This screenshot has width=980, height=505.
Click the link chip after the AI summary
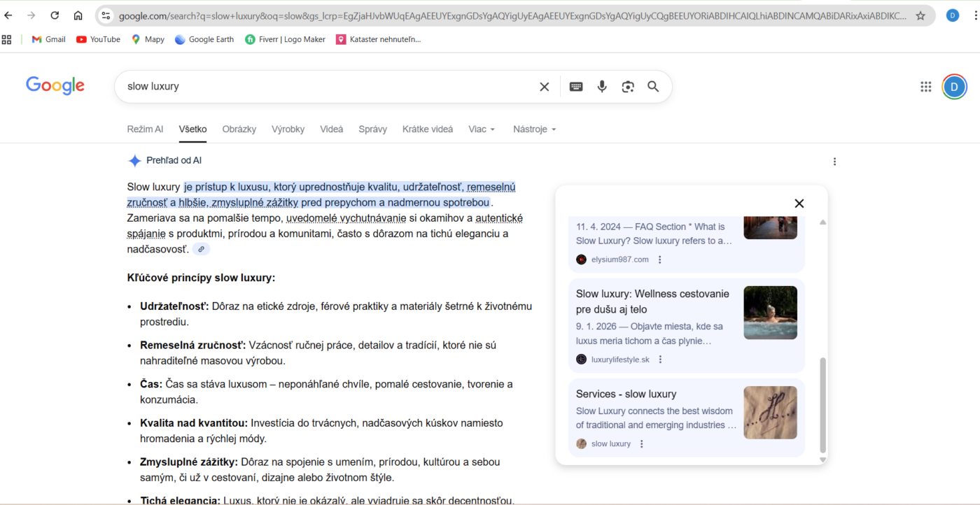[201, 250]
